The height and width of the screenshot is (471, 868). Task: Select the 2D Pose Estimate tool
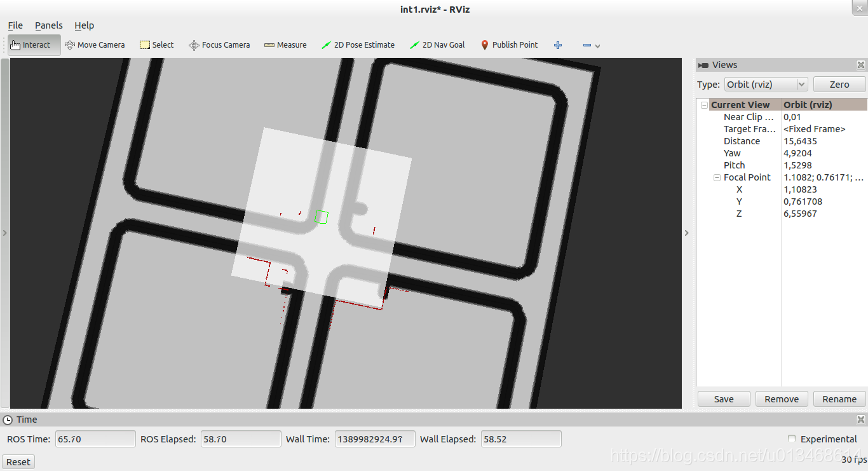358,44
